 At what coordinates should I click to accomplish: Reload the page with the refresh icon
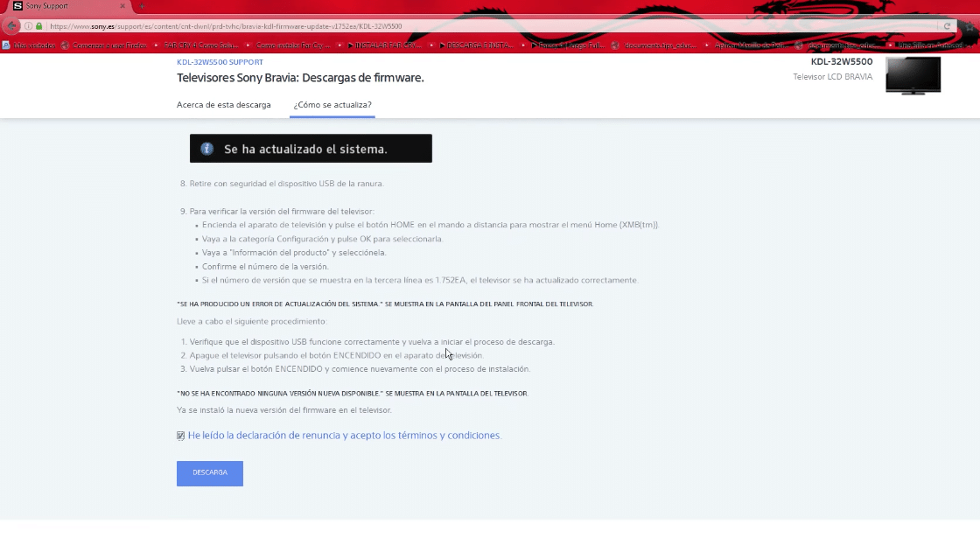coord(947,26)
